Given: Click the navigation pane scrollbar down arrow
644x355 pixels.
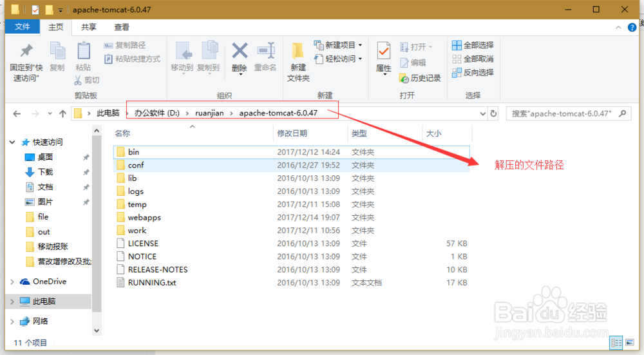Looking at the screenshot, I should click(x=97, y=331).
